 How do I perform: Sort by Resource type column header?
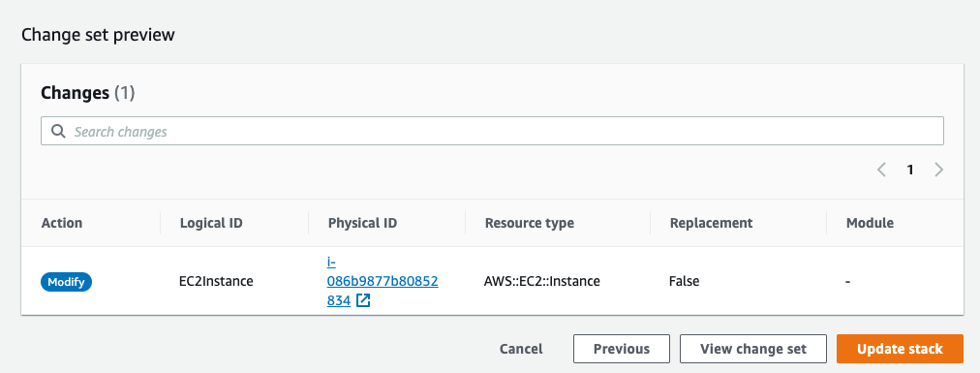(530, 223)
